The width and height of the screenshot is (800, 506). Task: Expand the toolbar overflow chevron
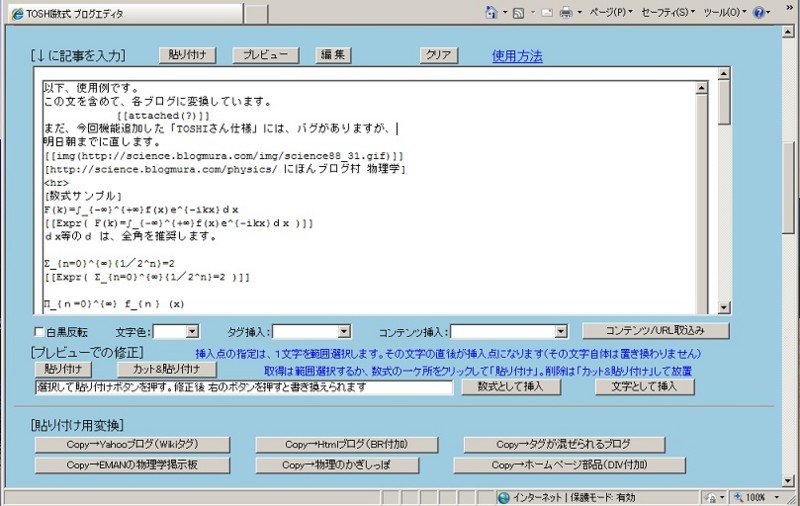788,6
